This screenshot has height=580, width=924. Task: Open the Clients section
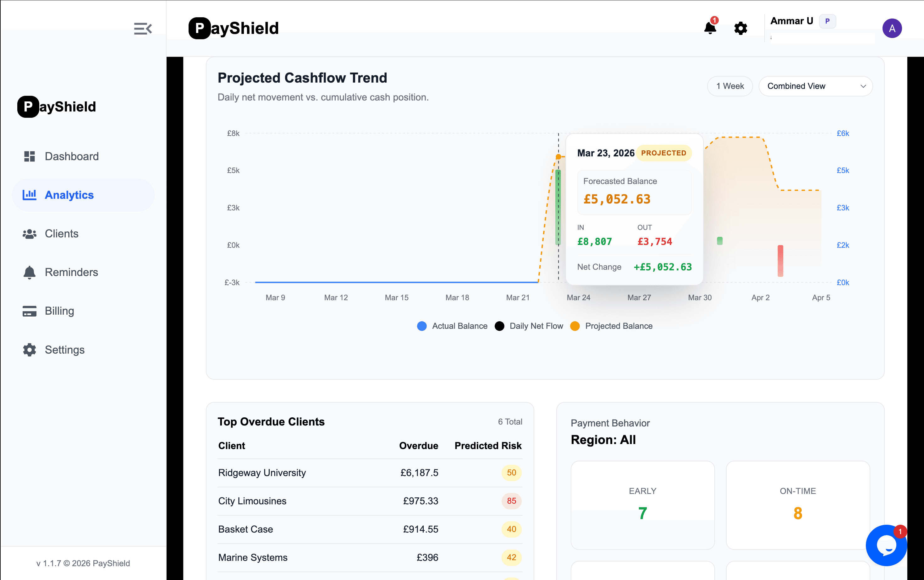[83, 234]
